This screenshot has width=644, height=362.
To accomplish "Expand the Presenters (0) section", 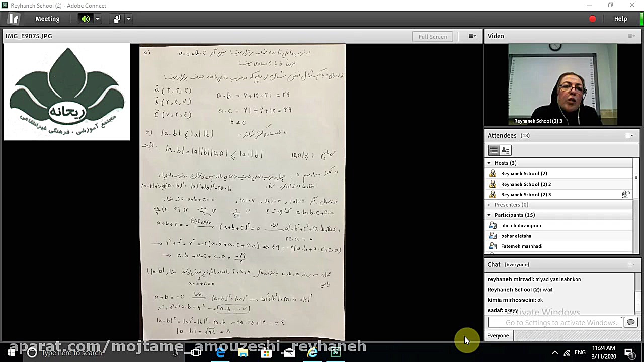I will click(x=488, y=205).
